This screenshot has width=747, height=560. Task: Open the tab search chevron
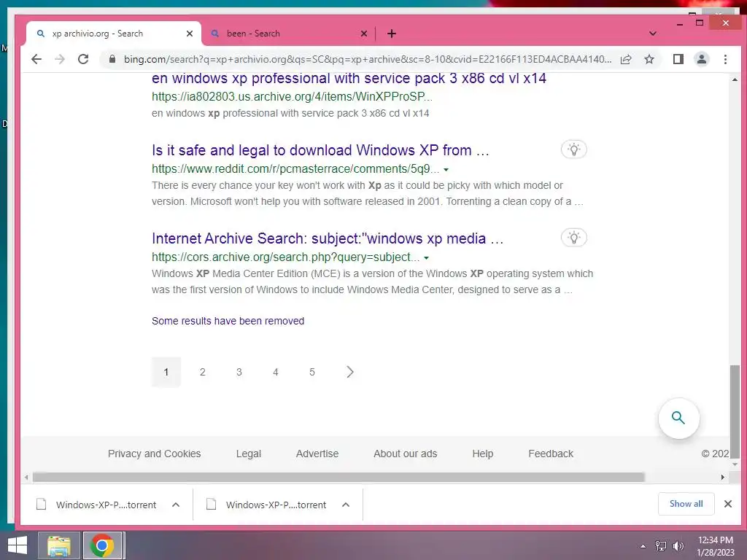(653, 34)
